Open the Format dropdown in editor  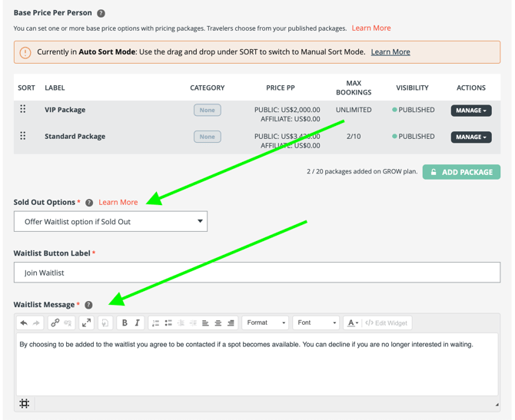(x=266, y=323)
